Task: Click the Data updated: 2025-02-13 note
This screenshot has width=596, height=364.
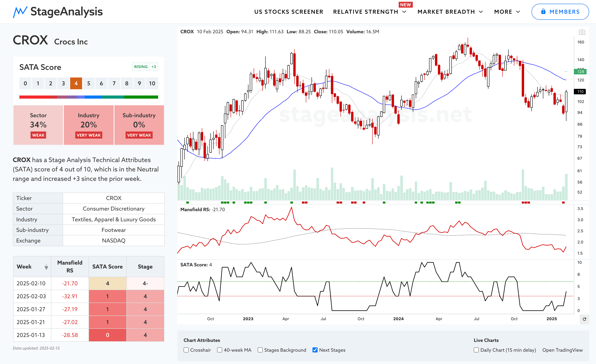Action: 36,348
